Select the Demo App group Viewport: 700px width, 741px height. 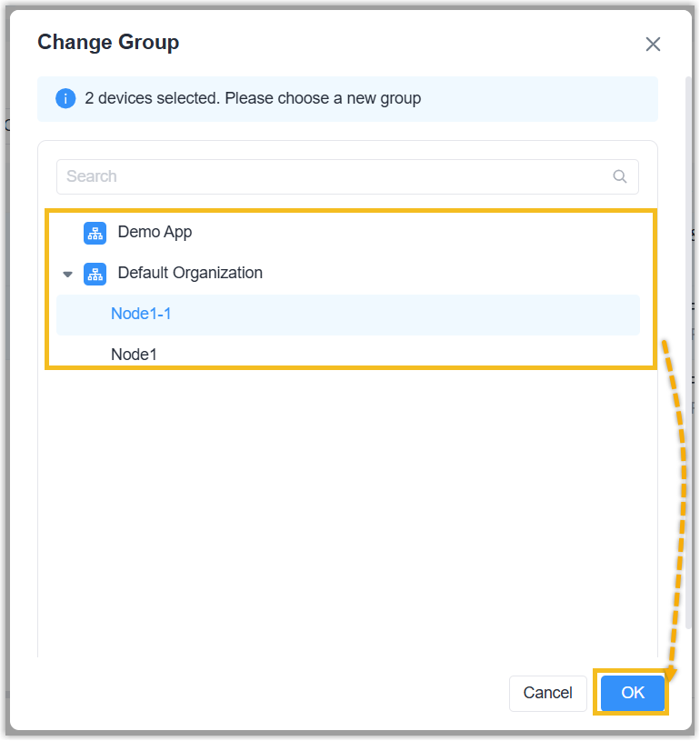point(155,232)
